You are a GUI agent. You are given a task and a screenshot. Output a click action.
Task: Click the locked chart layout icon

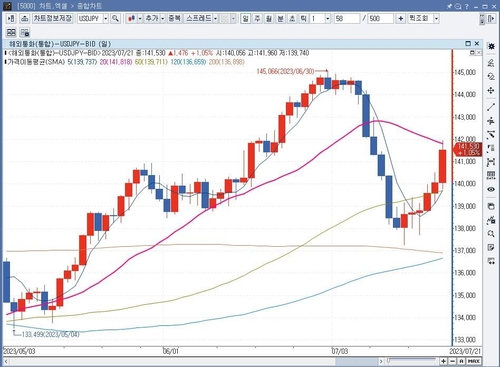tap(24, 32)
